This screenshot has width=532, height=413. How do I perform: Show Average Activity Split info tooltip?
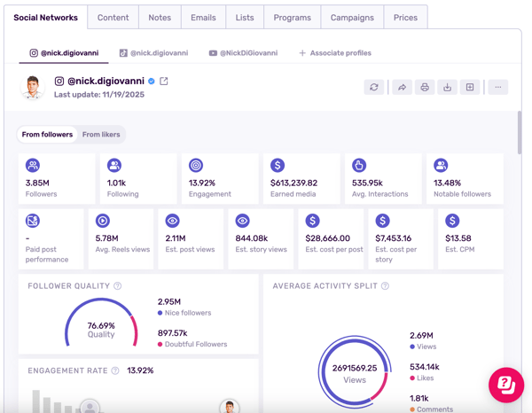pyautogui.click(x=385, y=286)
